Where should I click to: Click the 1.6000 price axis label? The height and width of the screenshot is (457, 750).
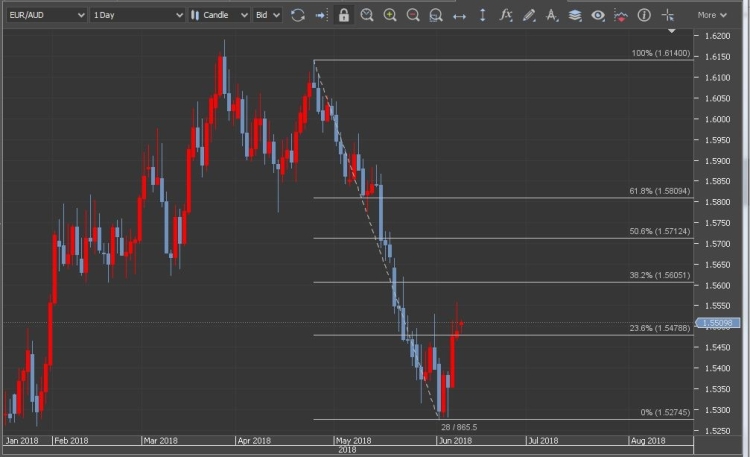(718, 119)
